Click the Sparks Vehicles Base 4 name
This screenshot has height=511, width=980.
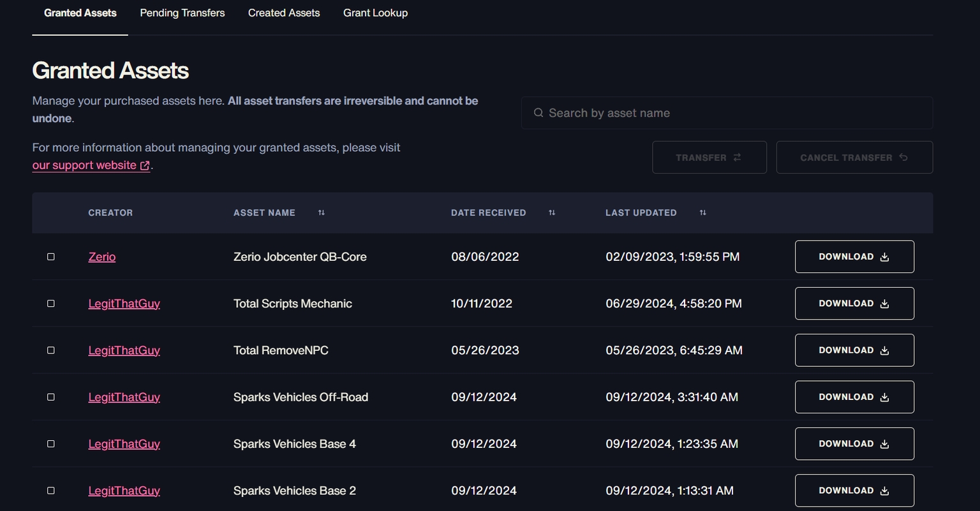point(295,444)
